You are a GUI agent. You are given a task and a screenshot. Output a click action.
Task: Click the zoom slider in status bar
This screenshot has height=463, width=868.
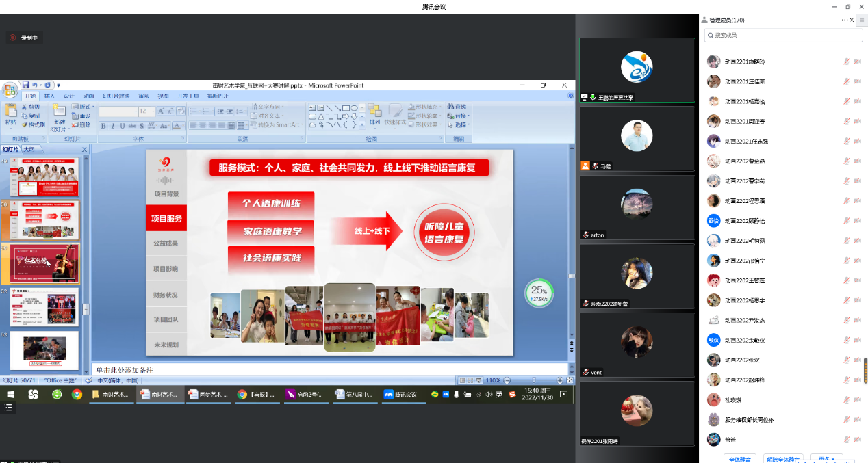532,380
